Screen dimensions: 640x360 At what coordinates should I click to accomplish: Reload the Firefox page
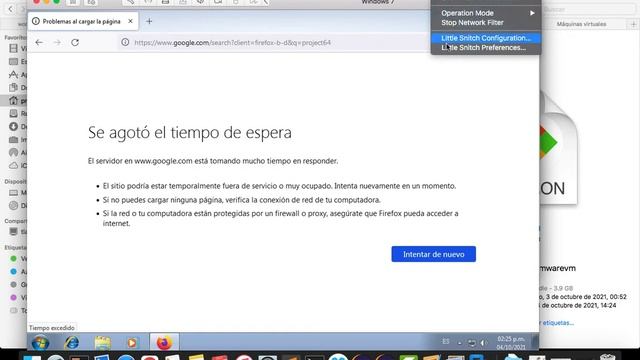tap(75, 42)
